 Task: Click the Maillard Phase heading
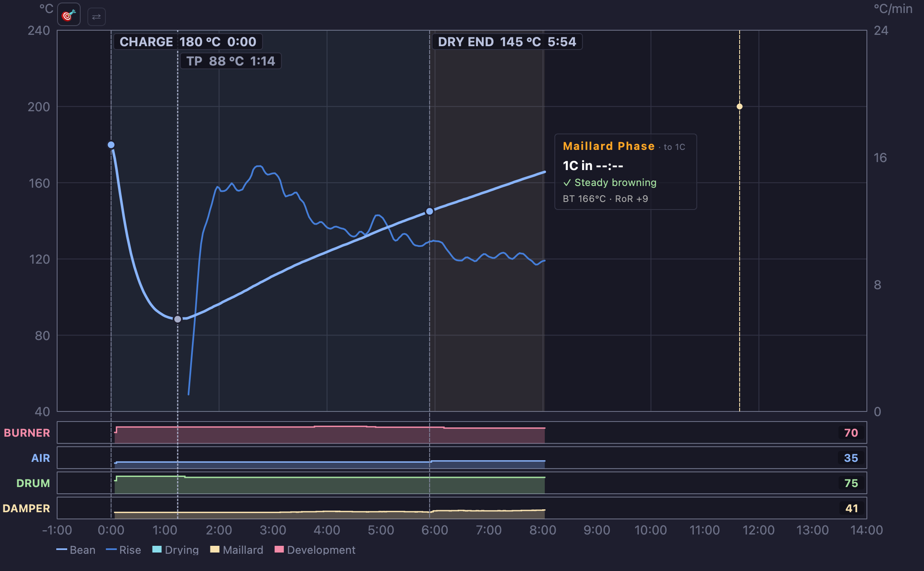(x=609, y=146)
